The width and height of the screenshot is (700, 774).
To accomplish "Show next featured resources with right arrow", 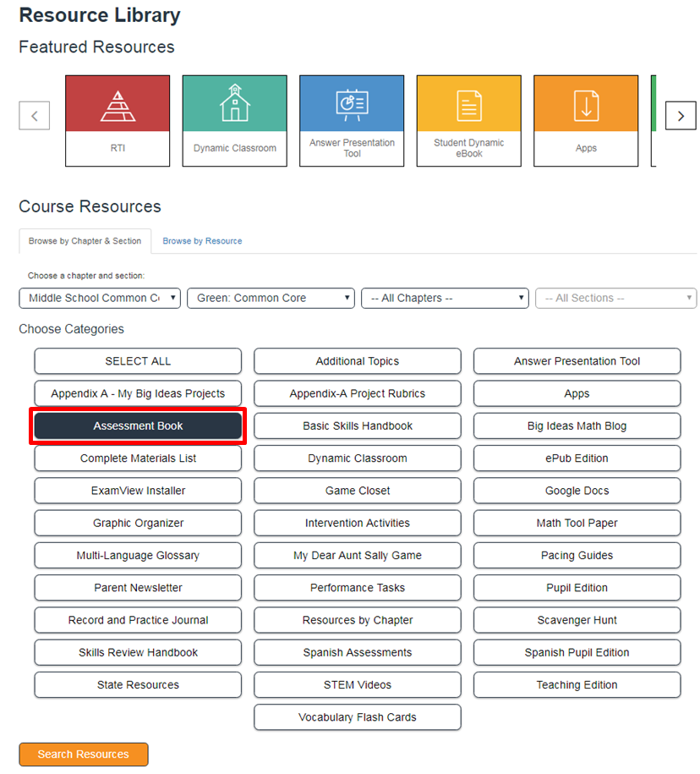I will click(x=681, y=116).
